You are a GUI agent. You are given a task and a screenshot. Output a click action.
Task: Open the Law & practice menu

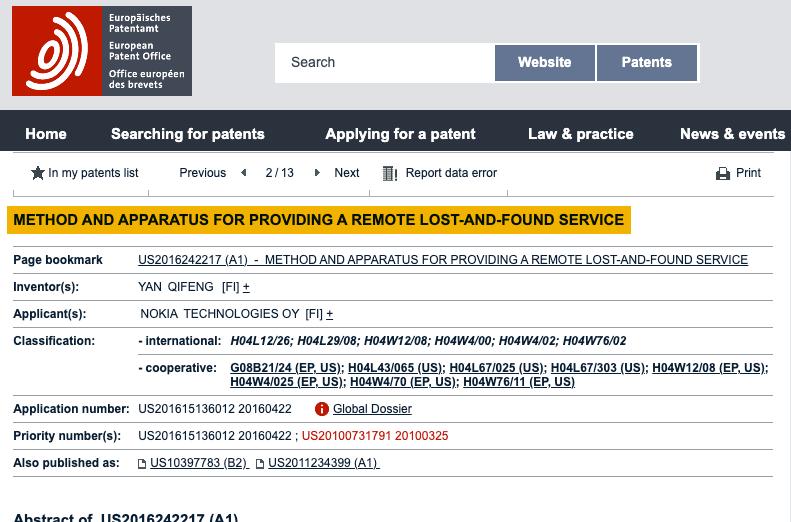pyautogui.click(x=581, y=134)
